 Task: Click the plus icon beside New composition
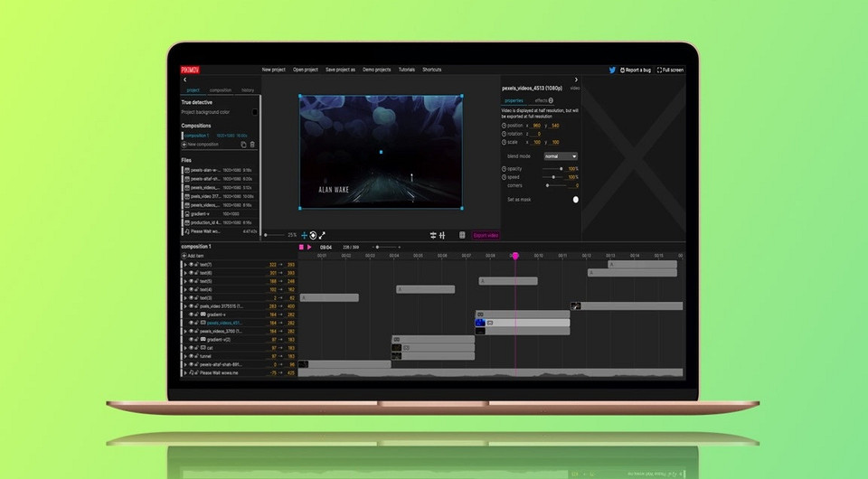184,145
